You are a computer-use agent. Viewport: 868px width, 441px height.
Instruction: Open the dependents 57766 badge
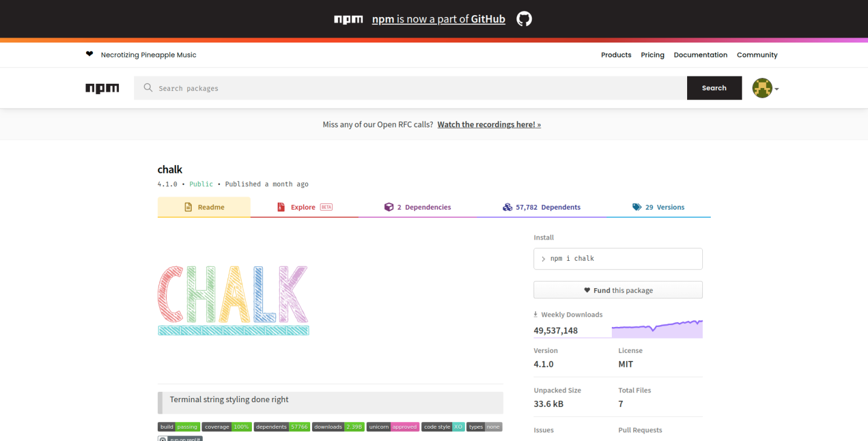282,426
